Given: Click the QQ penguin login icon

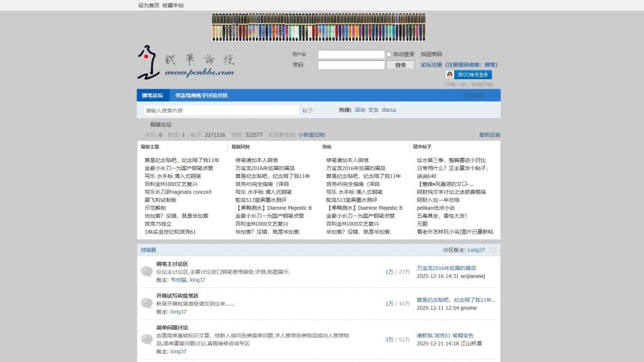Looking at the screenshot, I should 450,75.
